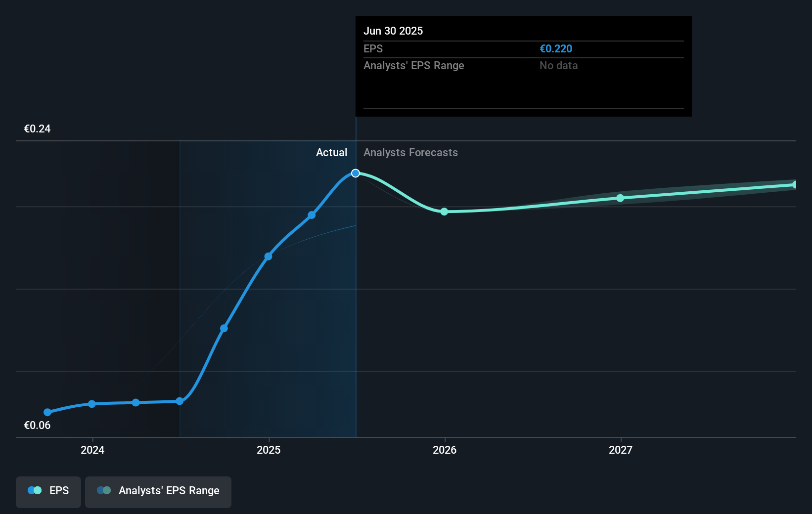Click the EPS row in the tooltip
Image resolution: width=812 pixels, height=514 pixels.
point(372,49)
